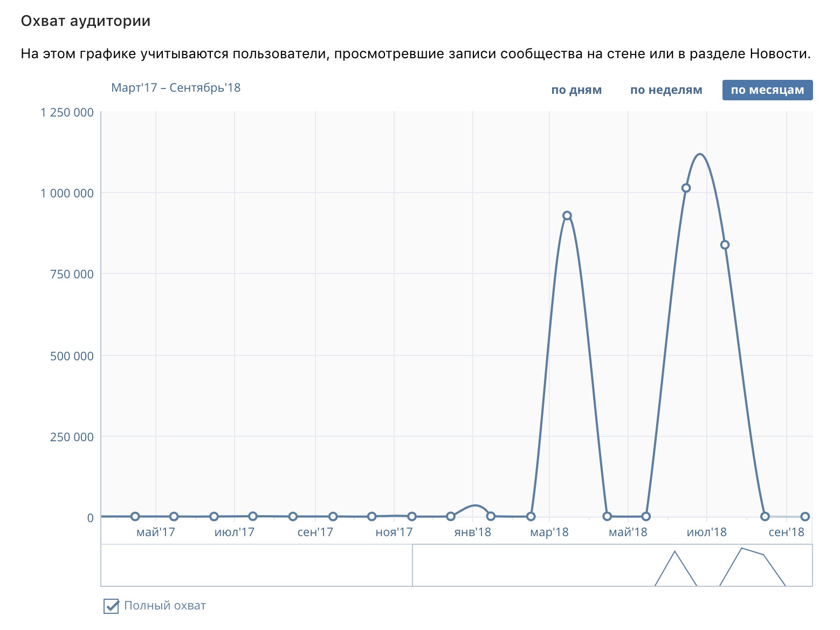Click the first data point left of май'17

tap(135, 516)
